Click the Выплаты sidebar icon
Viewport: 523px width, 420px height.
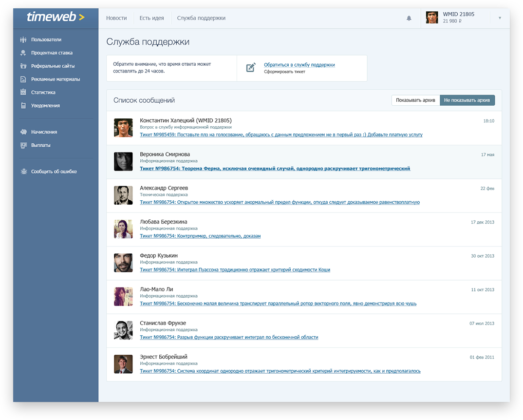[x=23, y=145]
